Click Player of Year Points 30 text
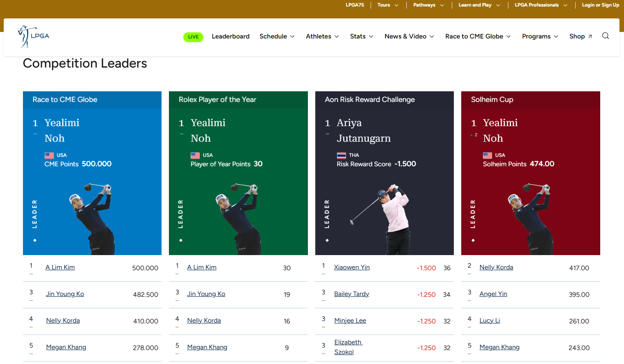Image resolution: width=624 pixels, height=364 pixels. [x=226, y=164]
